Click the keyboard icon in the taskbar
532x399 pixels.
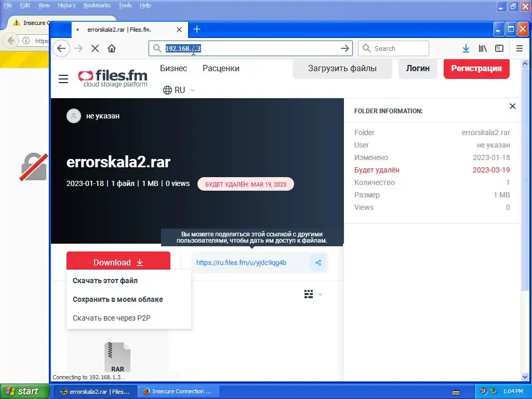pos(456,392)
